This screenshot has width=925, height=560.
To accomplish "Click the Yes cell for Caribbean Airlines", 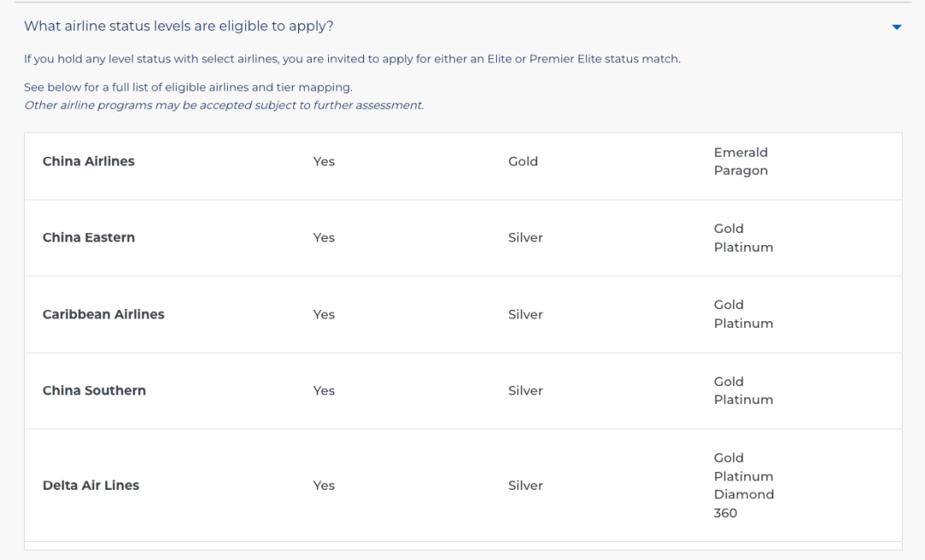I will (x=324, y=314).
